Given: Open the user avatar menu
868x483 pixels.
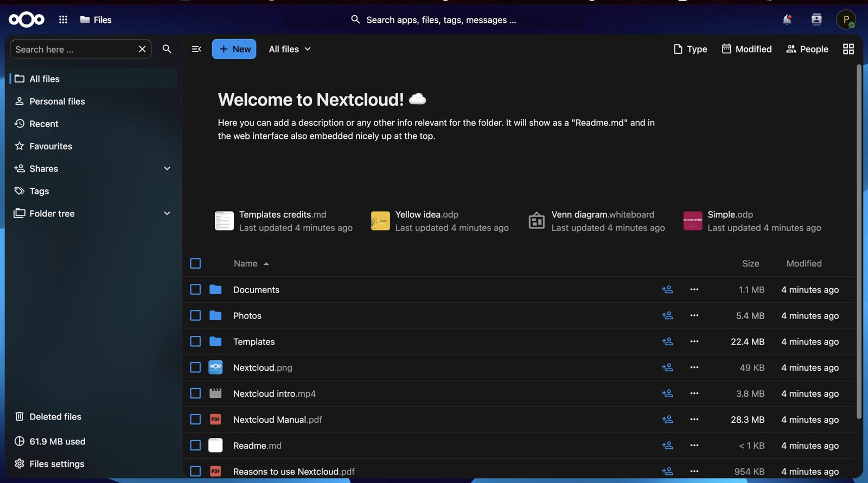Looking at the screenshot, I should click(x=846, y=20).
